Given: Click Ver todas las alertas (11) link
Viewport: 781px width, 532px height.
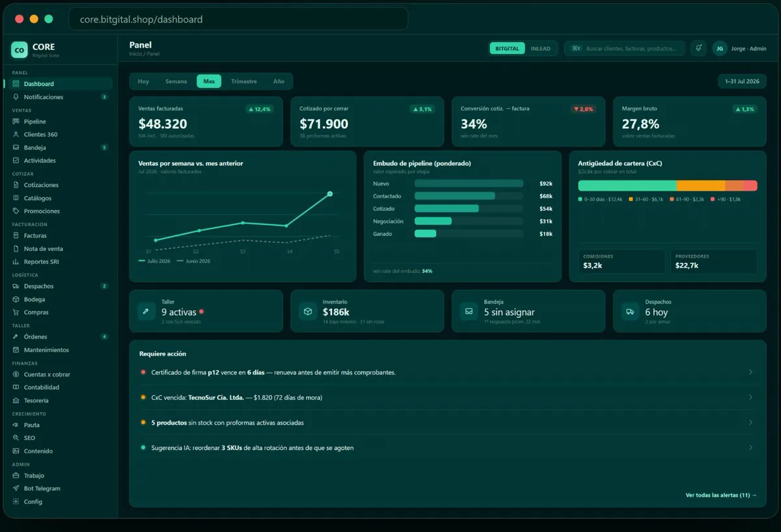Looking at the screenshot, I should [721, 496].
